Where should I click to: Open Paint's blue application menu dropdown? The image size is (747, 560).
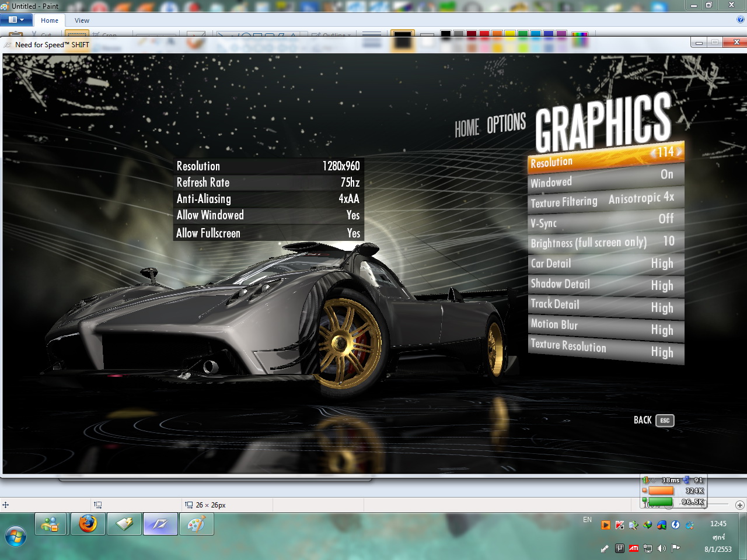pyautogui.click(x=16, y=20)
